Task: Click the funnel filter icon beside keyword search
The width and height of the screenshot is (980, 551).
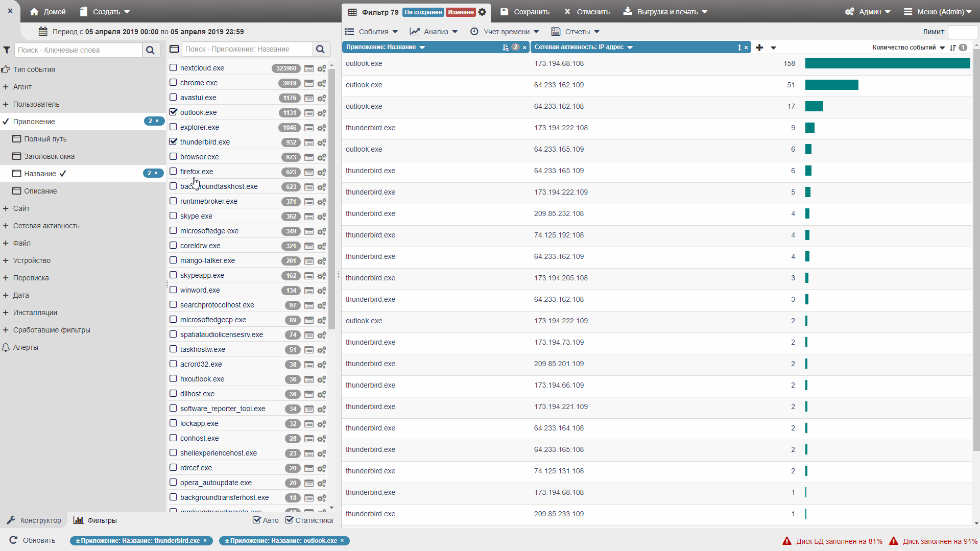Action: (x=7, y=50)
